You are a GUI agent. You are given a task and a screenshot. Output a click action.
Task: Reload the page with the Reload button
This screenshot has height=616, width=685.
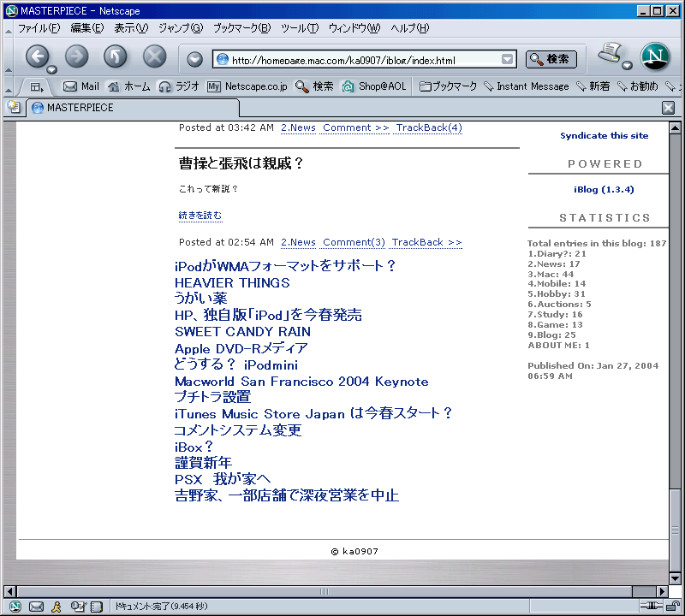(116, 56)
